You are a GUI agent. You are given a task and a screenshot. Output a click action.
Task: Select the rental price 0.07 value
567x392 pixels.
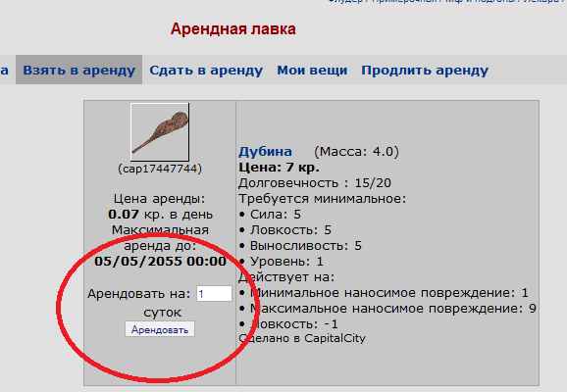pos(124,215)
